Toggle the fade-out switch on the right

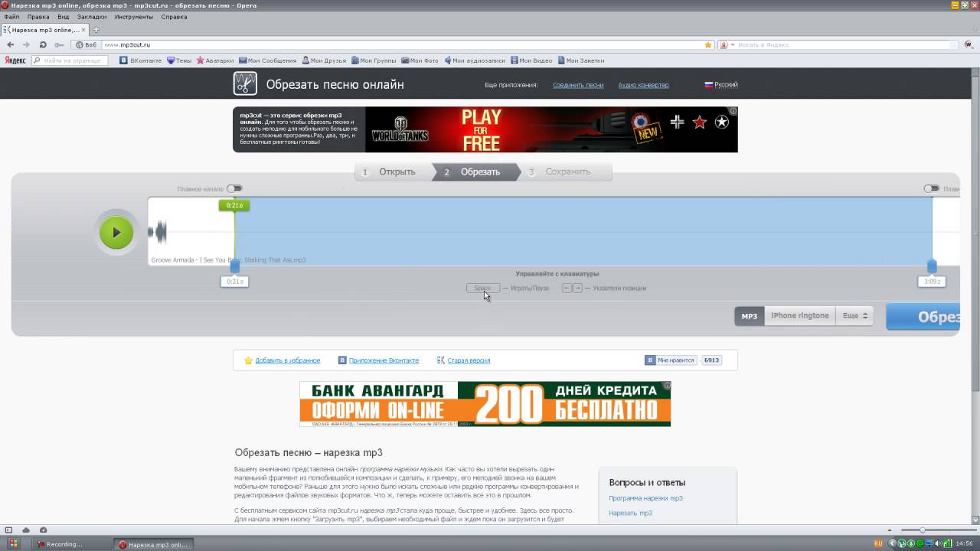coord(931,188)
